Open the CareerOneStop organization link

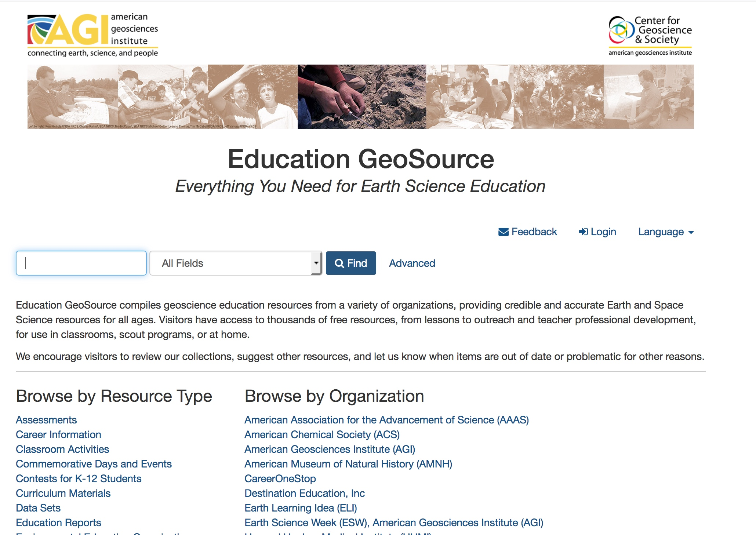click(280, 478)
